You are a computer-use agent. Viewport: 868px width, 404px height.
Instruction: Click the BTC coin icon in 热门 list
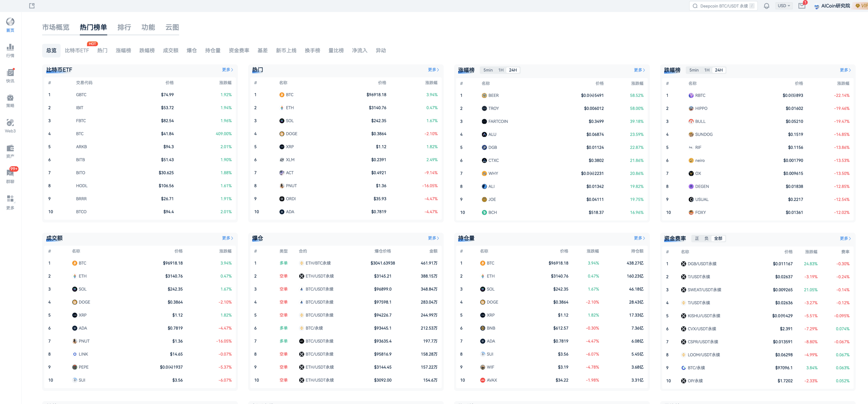pos(282,95)
